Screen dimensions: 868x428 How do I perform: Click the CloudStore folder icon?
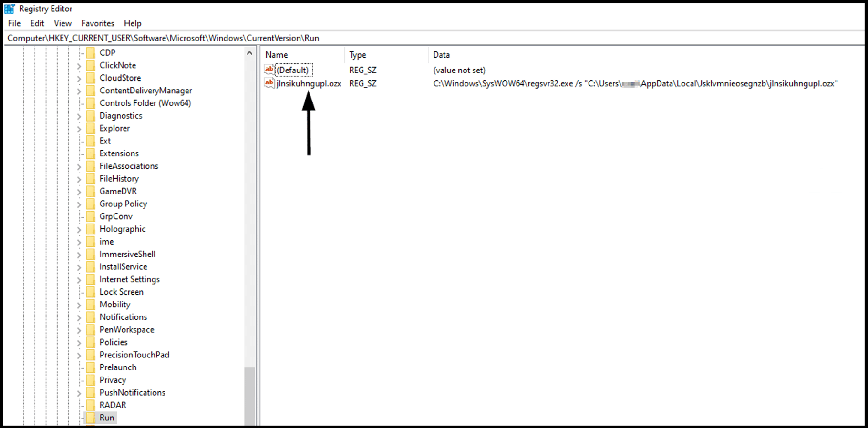pyautogui.click(x=91, y=78)
